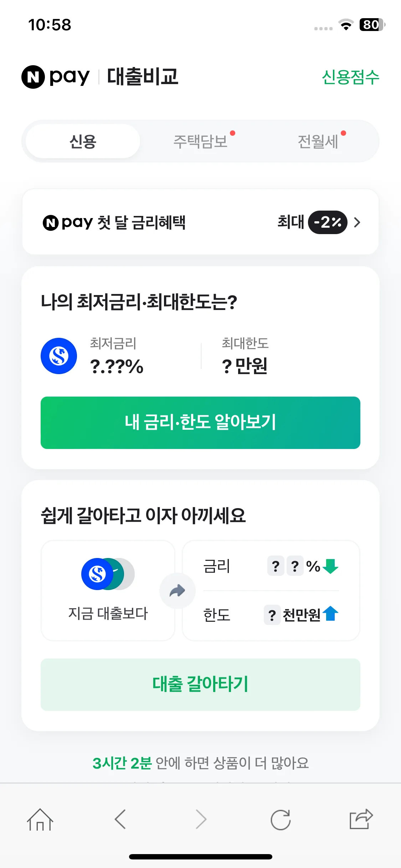Tap the 지금 대출보다 card
The image size is (401, 868).
click(108, 591)
